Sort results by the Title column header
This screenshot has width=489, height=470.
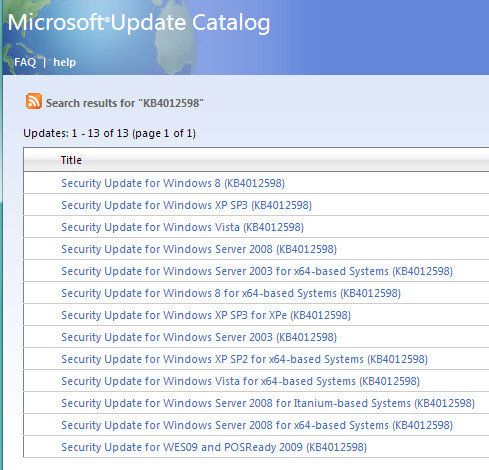(x=71, y=160)
